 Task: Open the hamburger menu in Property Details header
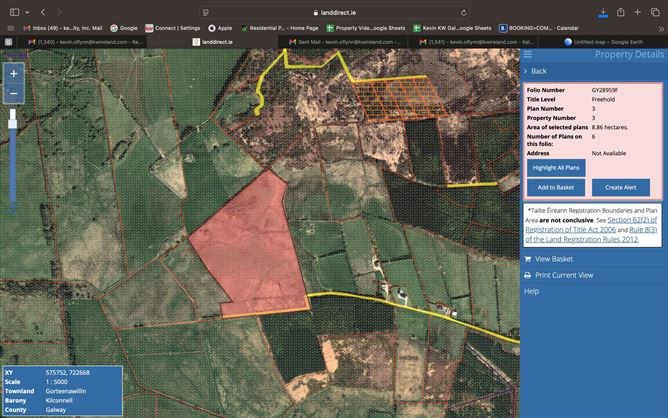(529, 54)
